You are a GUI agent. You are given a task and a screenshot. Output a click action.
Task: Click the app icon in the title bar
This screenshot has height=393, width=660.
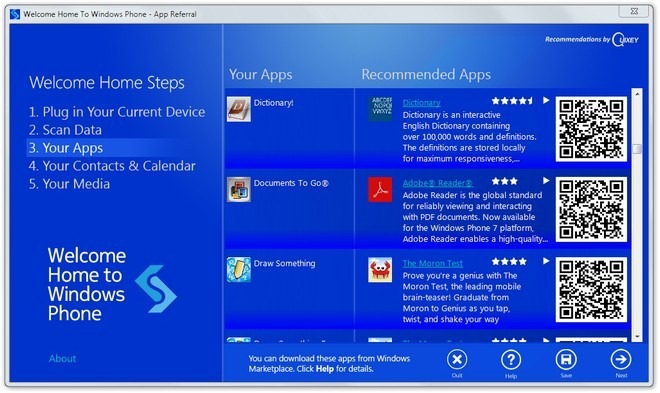tap(15, 14)
